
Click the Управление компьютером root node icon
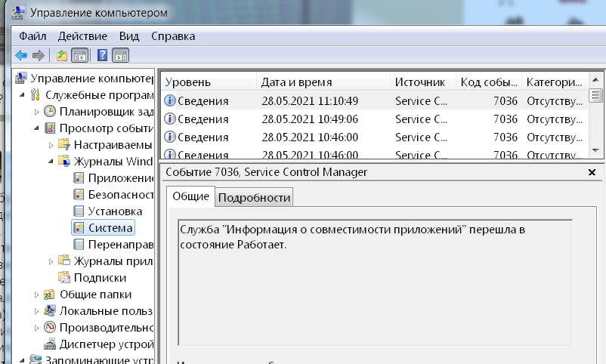pyautogui.click(x=21, y=78)
